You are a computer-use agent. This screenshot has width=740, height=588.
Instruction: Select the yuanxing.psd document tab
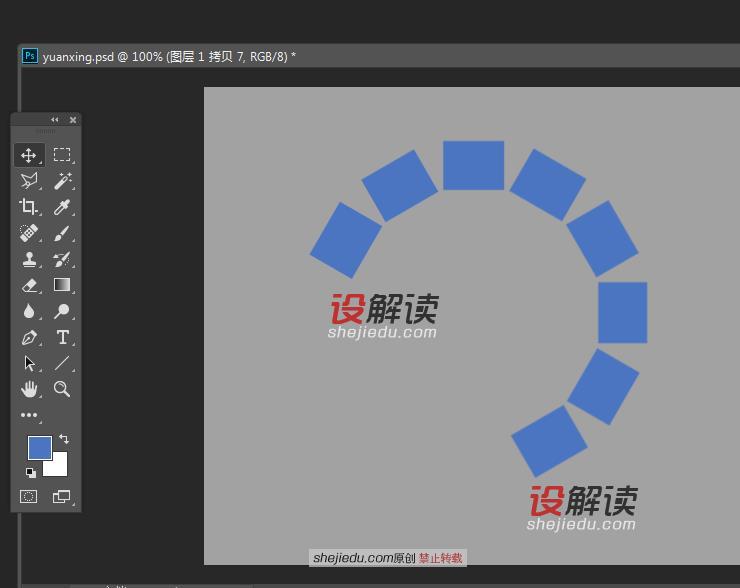[x=169, y=57]
